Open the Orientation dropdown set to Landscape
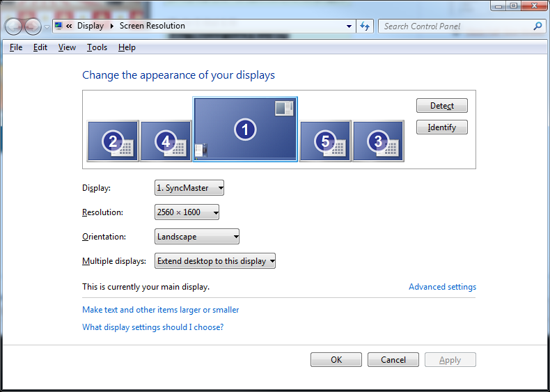This screenshot has width=550, height=392. pyautogui.click(x=197, y=237)
